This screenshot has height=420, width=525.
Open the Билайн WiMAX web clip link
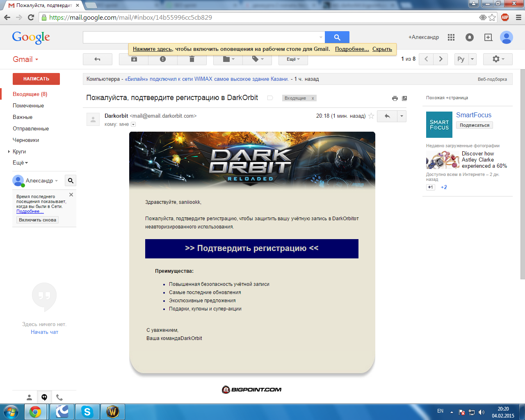207,79
